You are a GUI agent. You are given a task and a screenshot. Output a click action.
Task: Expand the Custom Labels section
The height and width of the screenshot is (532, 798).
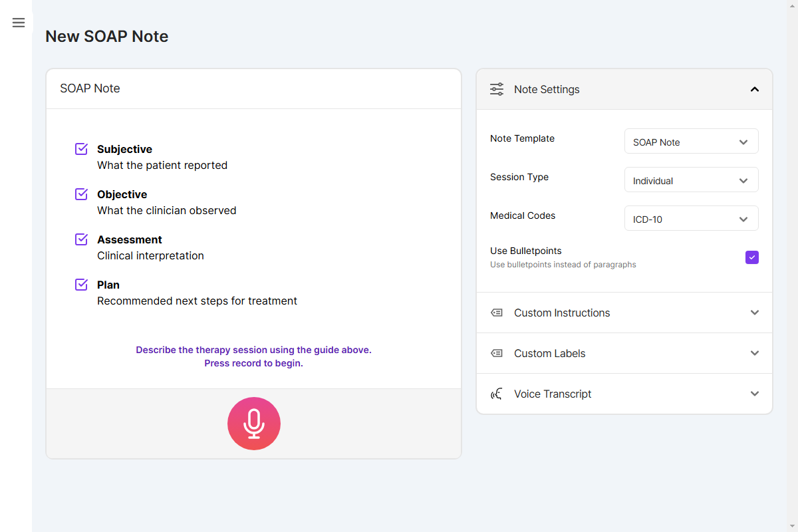754,353
